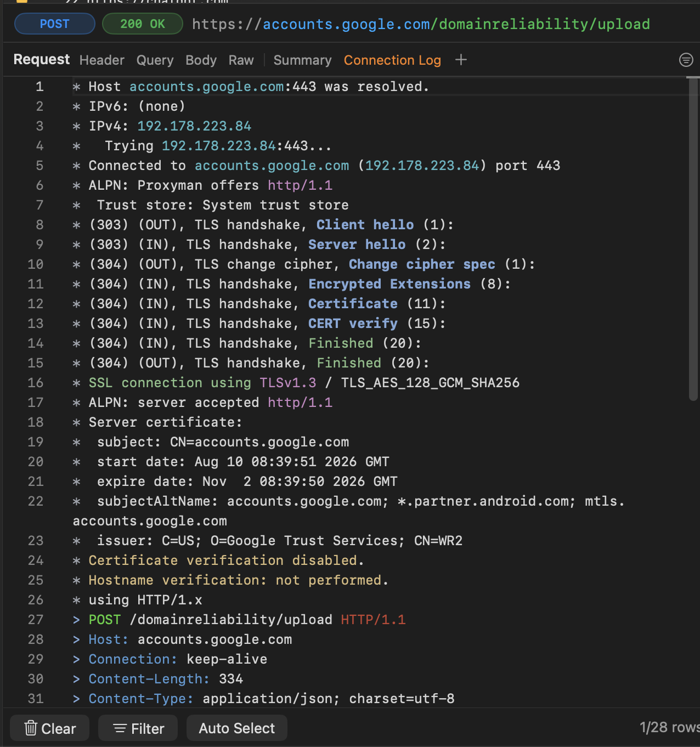Click the 'Server hello (2)' handshake line
The width and height of the screenshot is (700, 747).
click(259, 245)
